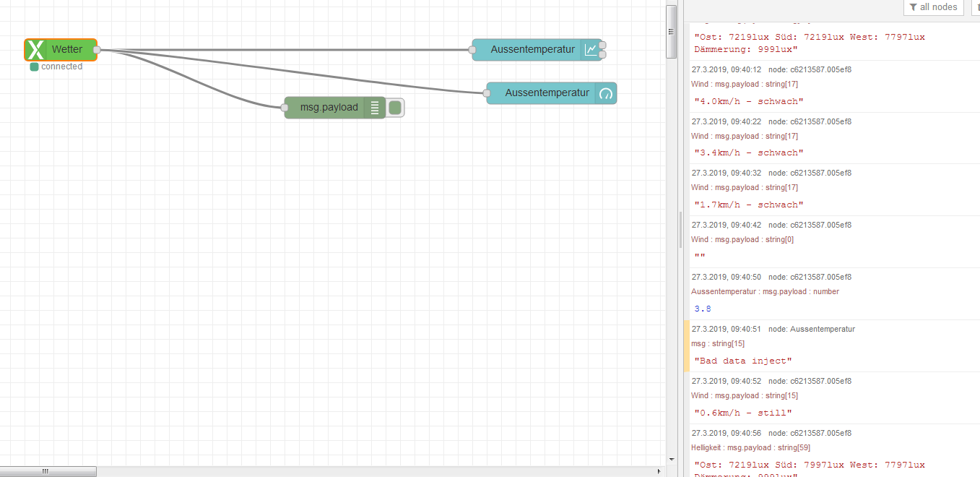Click the gauge icon on the Aussentemperatur node
The height and width of the screenshot is (477, 980).
605,93
